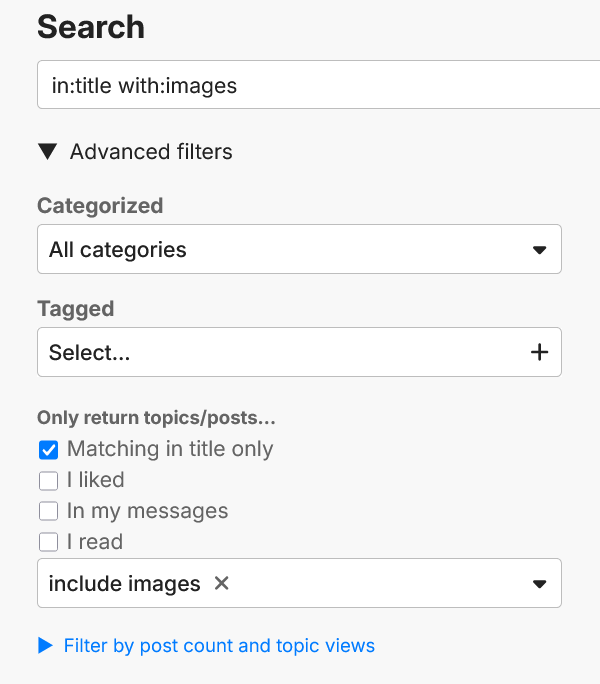This screenshot has width=600, height=684.
Task: Expand Filter by post count and topic views
Action: point(219,646)
